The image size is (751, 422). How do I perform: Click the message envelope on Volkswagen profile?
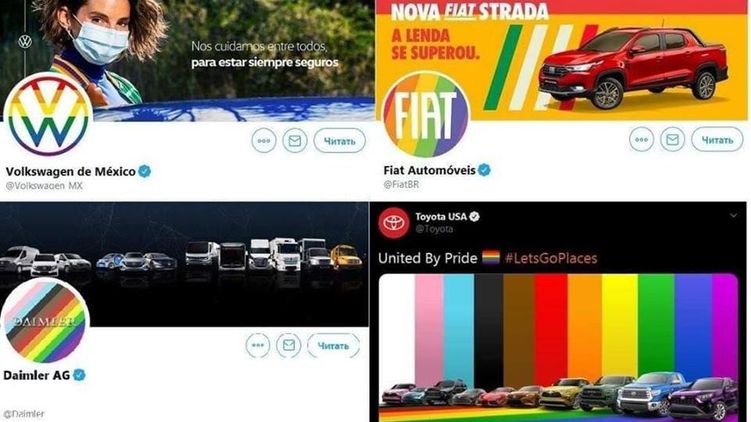(x=295, y=141)
